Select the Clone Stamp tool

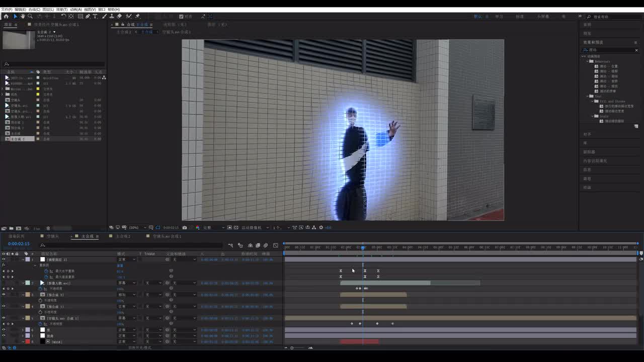pyautogui.click(x=112, y=16)
